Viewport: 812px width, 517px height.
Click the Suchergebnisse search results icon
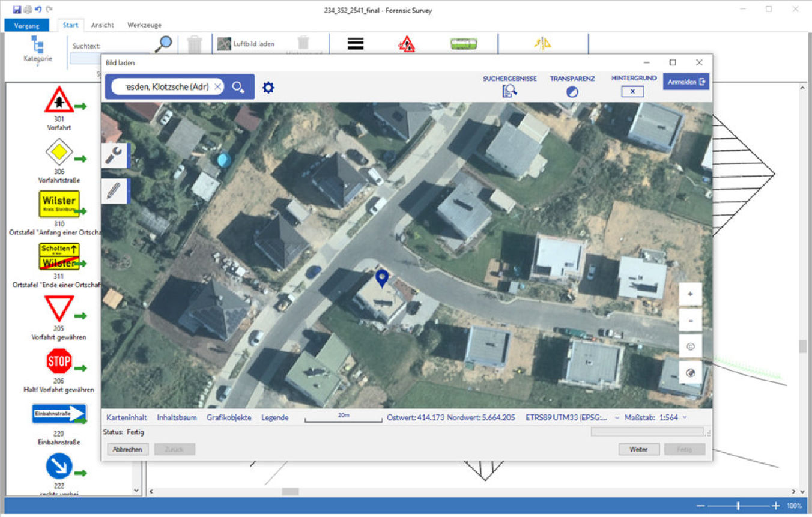click(509, 91)
